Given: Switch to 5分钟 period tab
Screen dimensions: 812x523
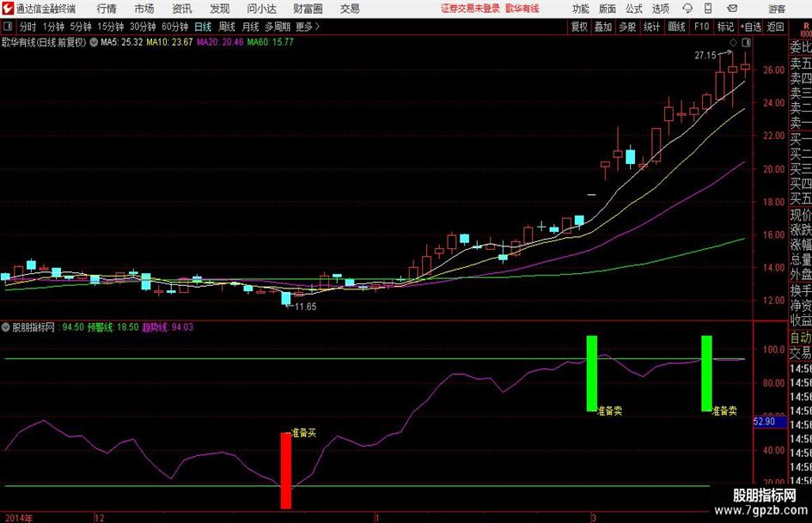Looking at the screenshot, I should pos(80,27).
